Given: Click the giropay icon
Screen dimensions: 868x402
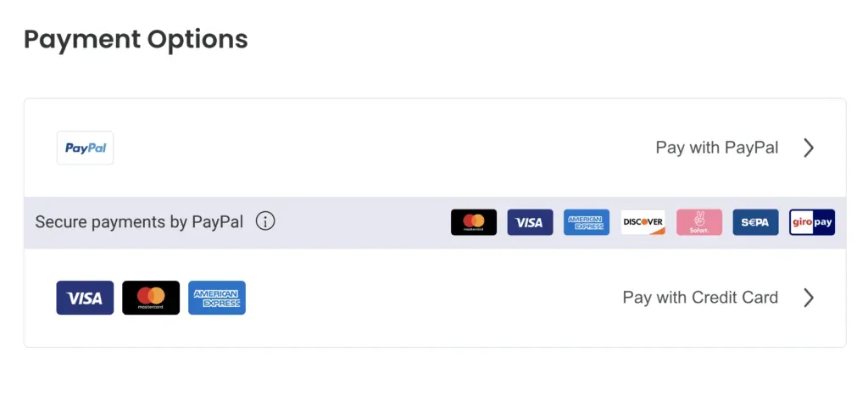Looking at the screenshot, I should 812,222.
